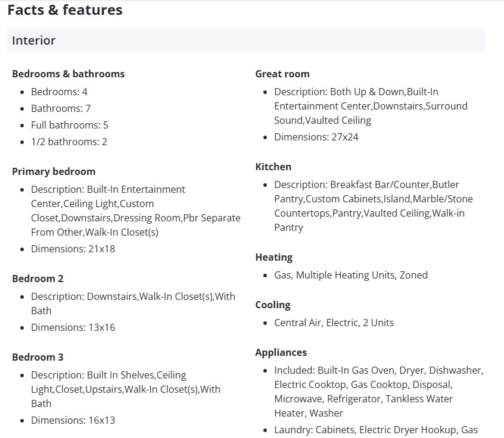Click the Bedrooms & bathrooms subheading
Viewport: 504px width, 438px height.
pyautogui.click(x=69, y=74)
